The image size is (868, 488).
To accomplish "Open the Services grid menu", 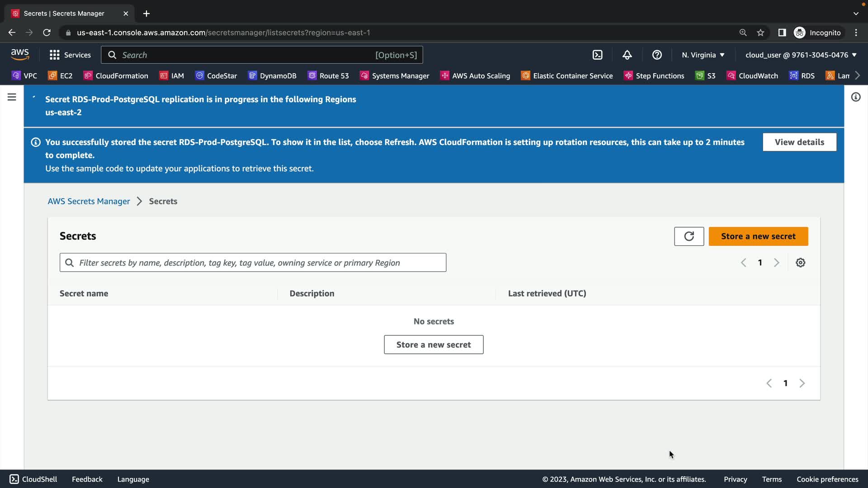I will pos(70,55).
